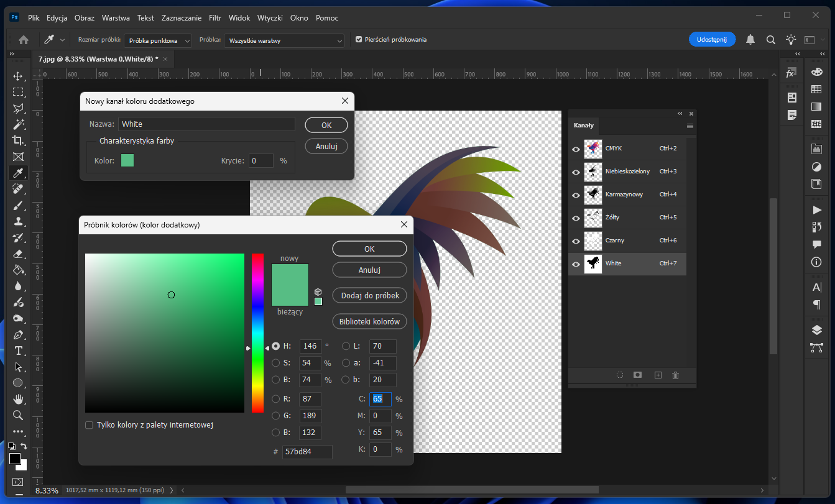Open notifications bell icon
The image size is (835, 504).
click(x=750, y=40)
